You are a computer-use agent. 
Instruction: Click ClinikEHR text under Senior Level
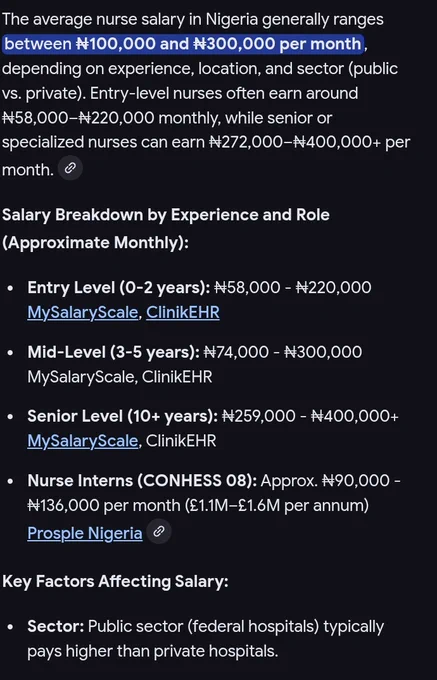click(181, 441)
